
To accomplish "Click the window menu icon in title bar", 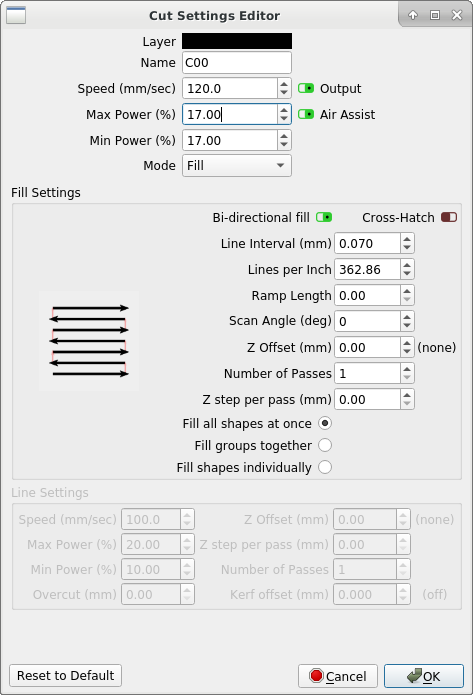I will (x=16, y=16).
